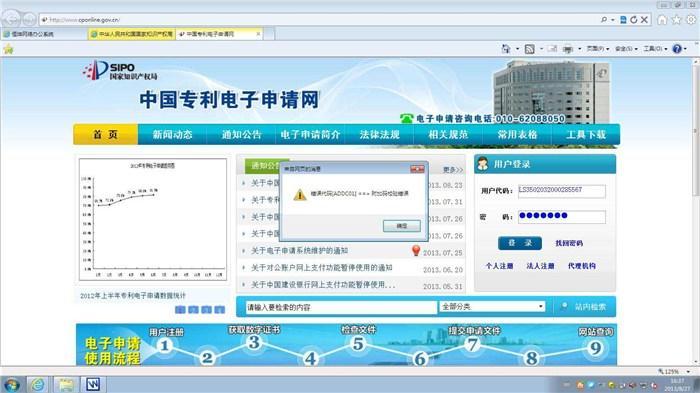Refresh the page with the reload icon
Image resolution: width=700 pixels, height=393 pixels.
tap(633, 20)
